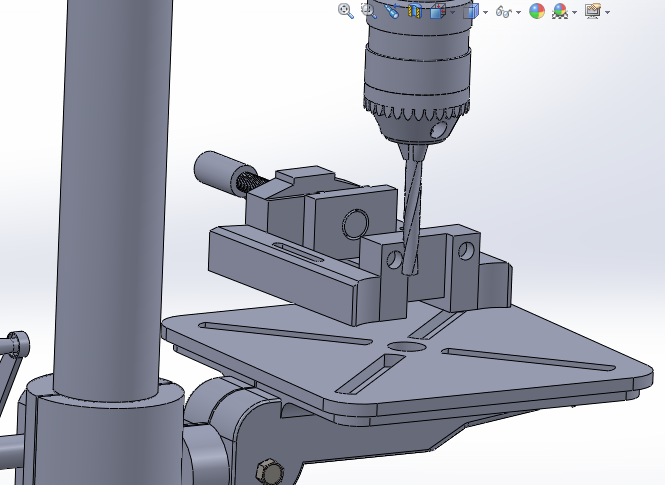Select the center hole in the table
665x485 pixels.
pos(407,347)
